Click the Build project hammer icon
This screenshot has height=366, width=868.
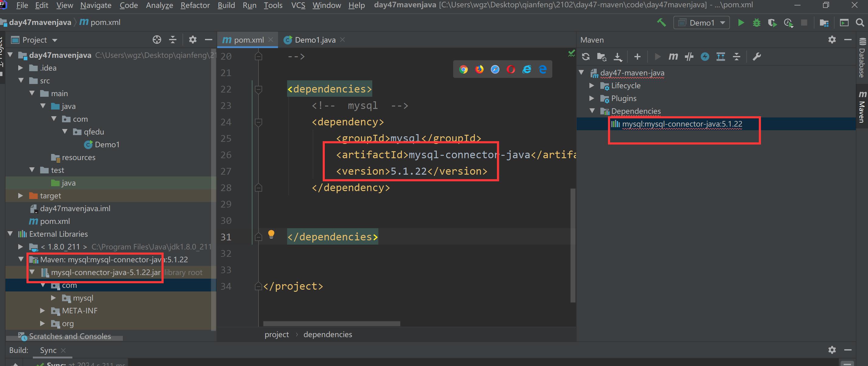point(661,23)
